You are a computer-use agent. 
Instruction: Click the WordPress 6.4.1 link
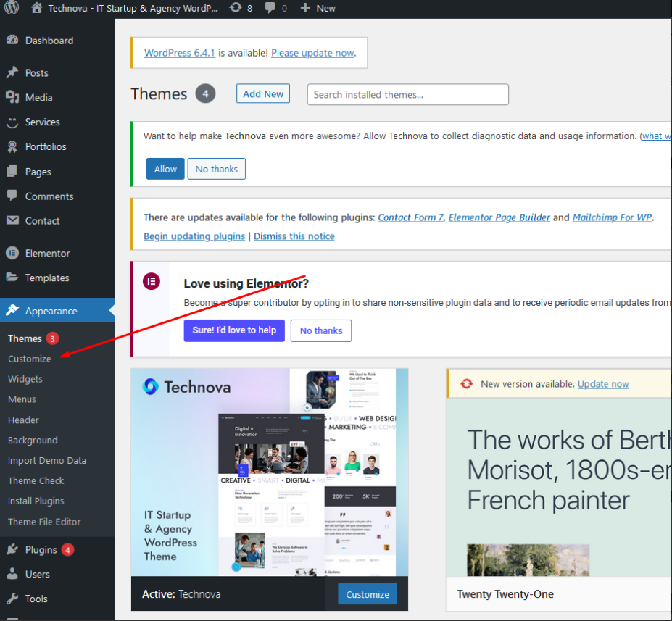click(180, 53)
